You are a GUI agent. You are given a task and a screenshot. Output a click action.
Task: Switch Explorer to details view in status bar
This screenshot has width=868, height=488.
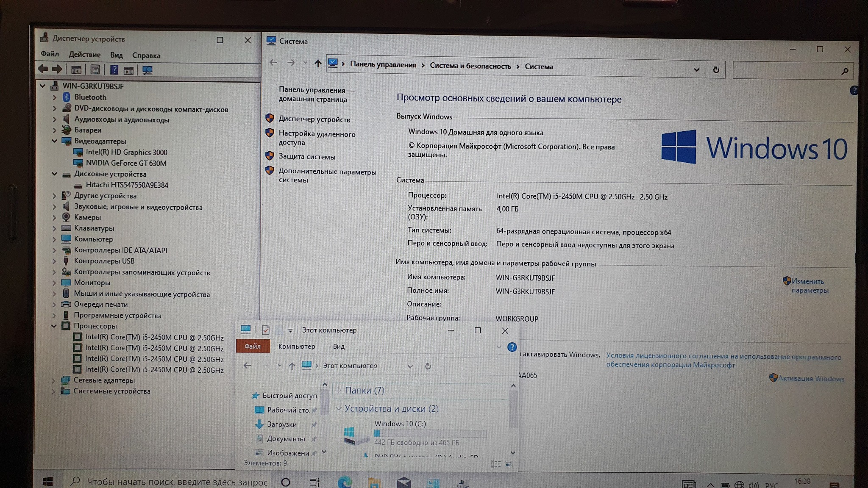point(495,464)
